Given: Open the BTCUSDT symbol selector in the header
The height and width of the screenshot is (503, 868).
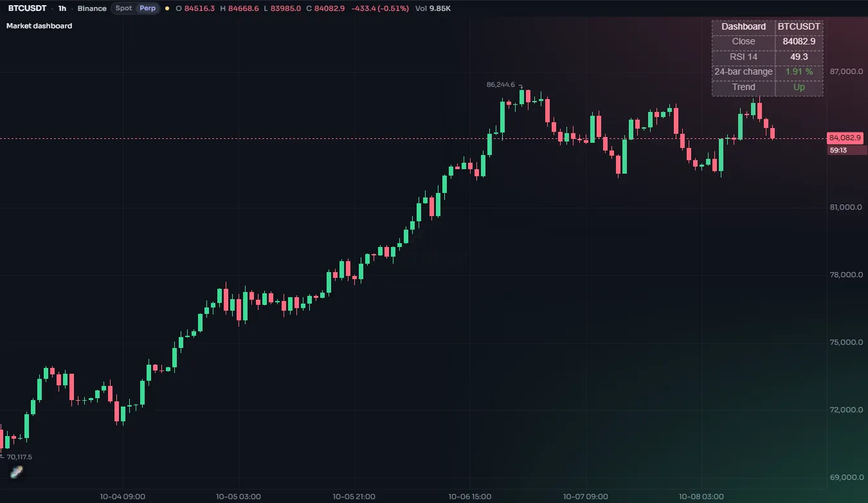Looking at the screenshot, I should (27, 8).
